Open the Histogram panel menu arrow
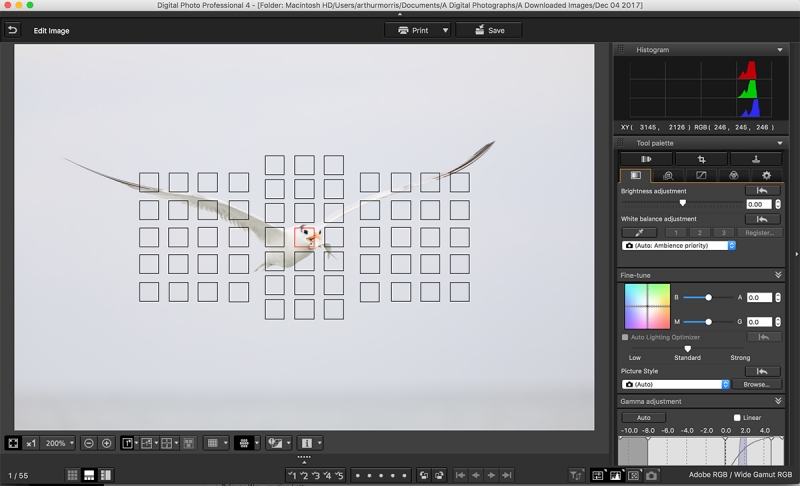 coord(780,50)
